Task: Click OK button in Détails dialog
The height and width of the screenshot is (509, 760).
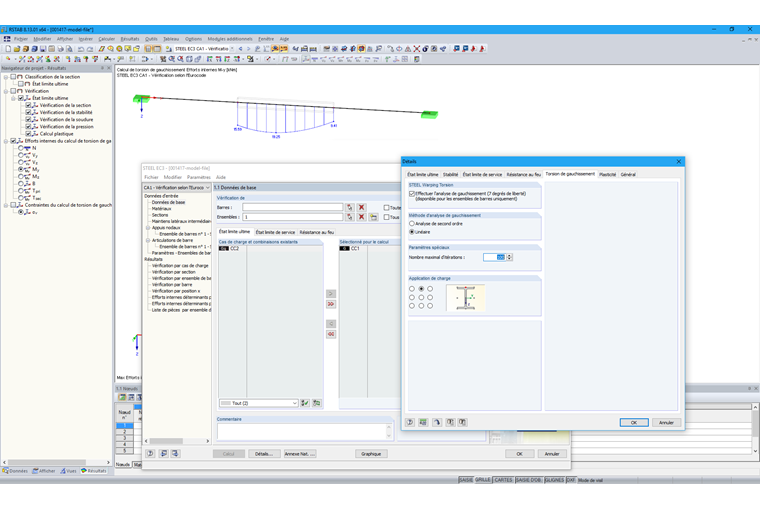Action: (633, 423)
